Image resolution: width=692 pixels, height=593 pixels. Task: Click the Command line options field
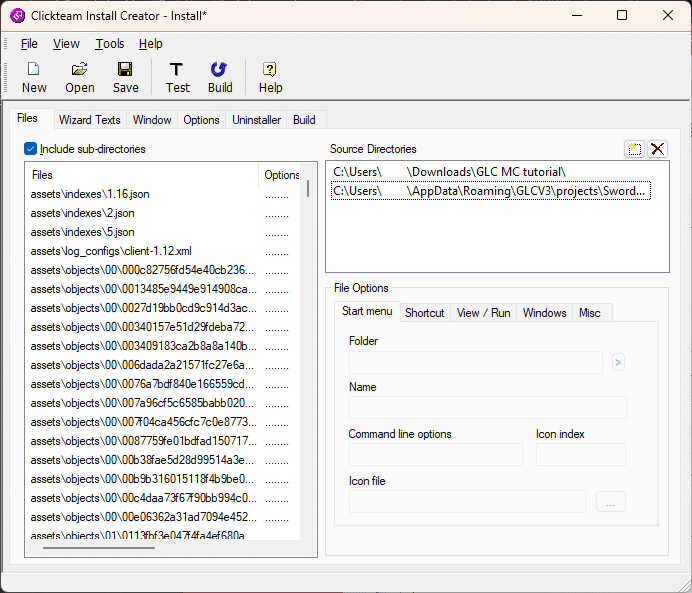(436, 455)
